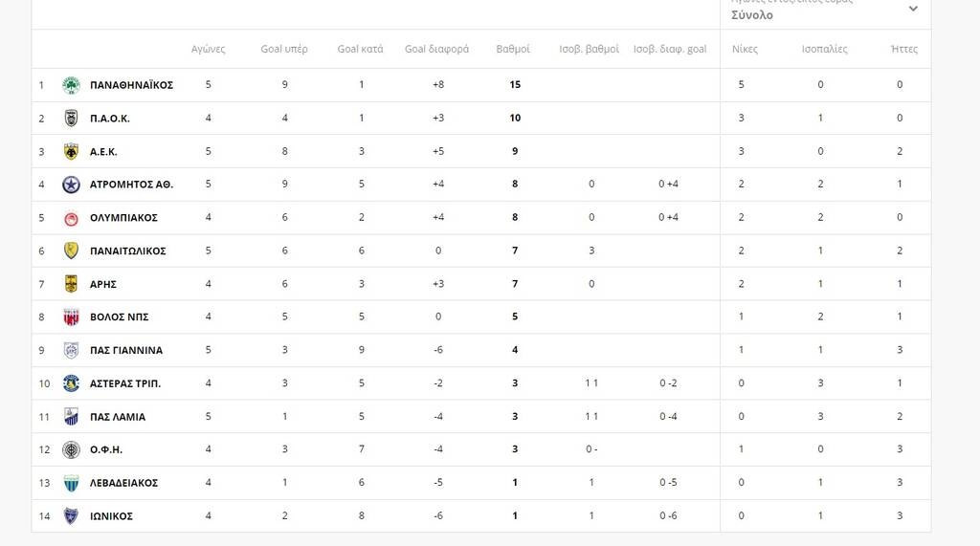Click the Νίκες column header
The width and height of the screenshot is (980, 546).
745,49
